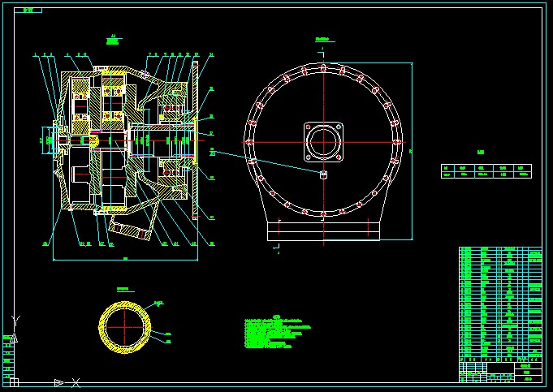Select the X letter of the UCS icon
The width and height of the screenshot is (553, 392).
(x=76, y=382)
